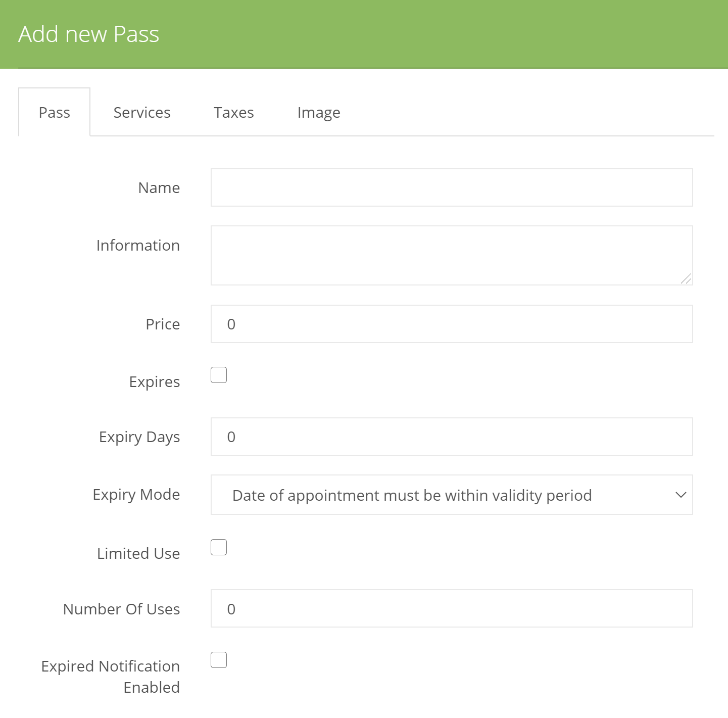This screenshot has width=728, height=718.
Task: Click the Information textarea resize handle
Action: 687,278
